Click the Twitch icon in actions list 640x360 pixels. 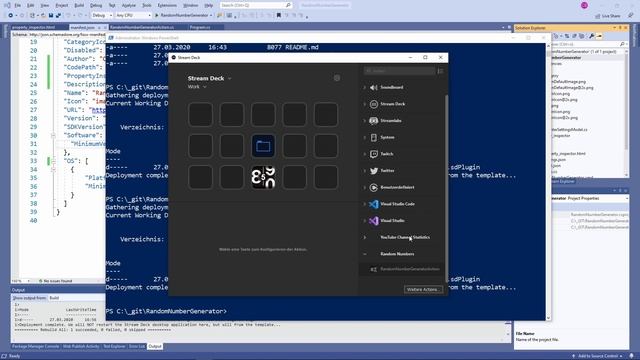tap(373, 154)
